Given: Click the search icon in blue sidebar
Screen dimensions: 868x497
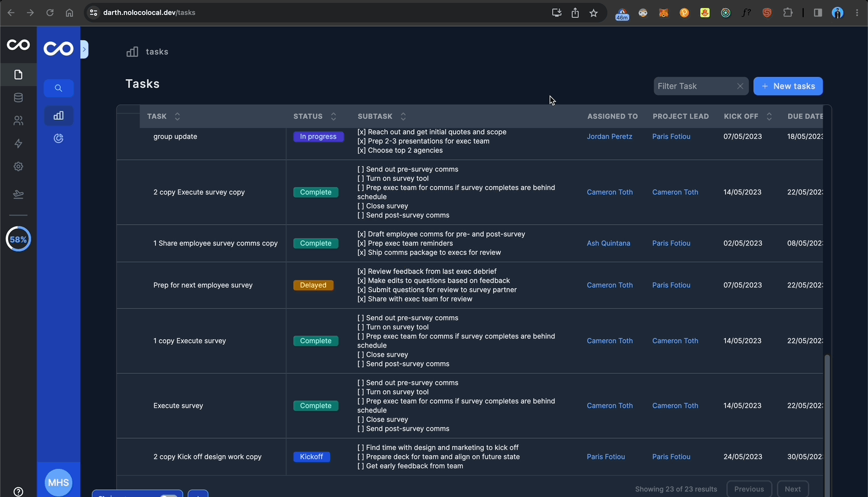Looking at the screenshot, I should point(59,88).
